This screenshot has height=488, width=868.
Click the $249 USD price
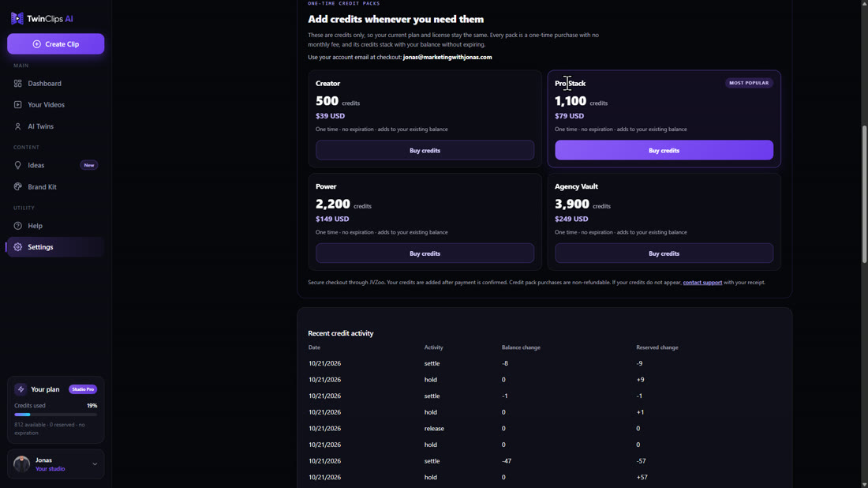click(x=571, y=219)
